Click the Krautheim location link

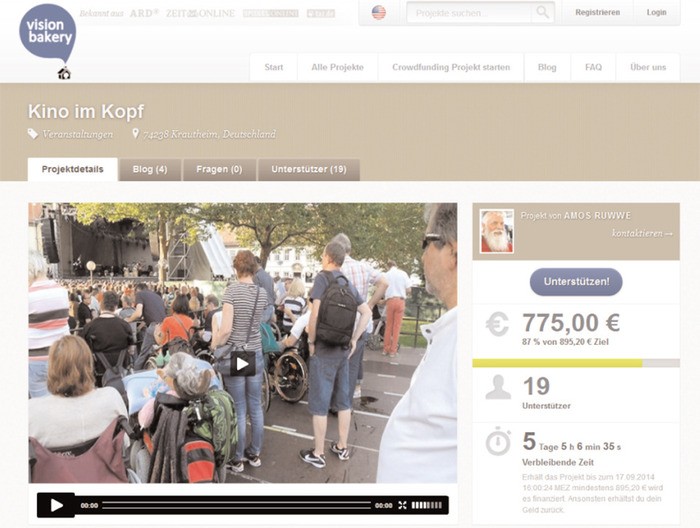209,134
